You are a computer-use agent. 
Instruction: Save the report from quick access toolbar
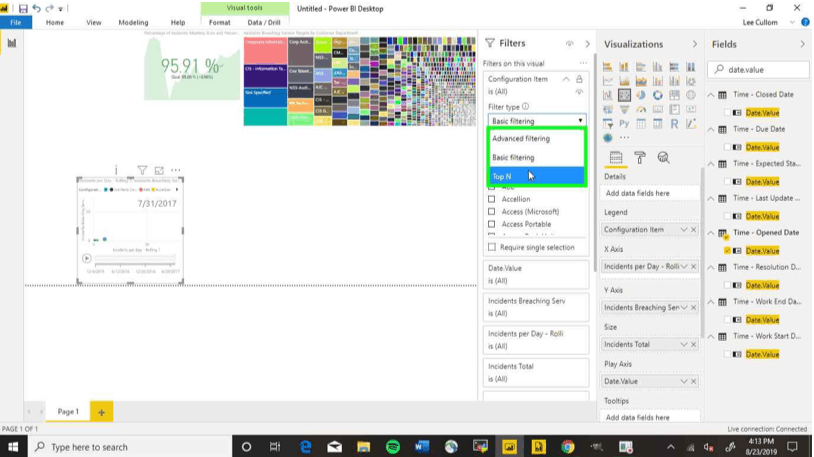pos(23,8)
